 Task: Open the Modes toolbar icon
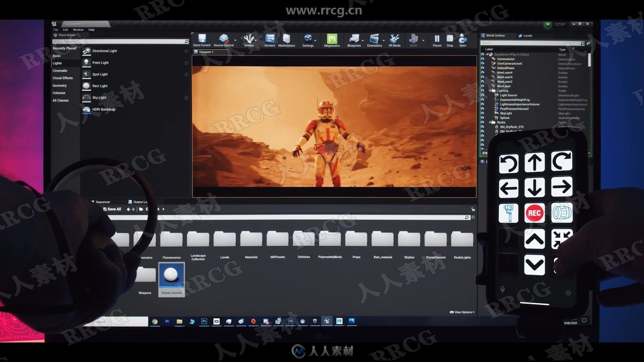[x=249, y=40]
